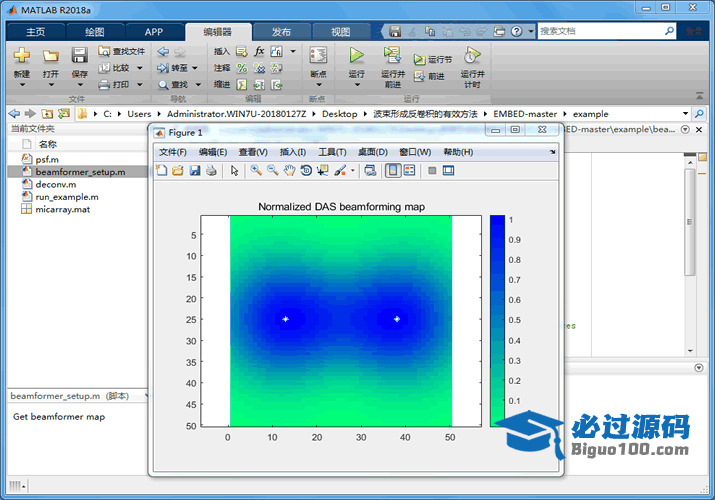Toggle the Zoom Out tool
Image resolution: width=715 pixels, height=500 pixels.
273,170
